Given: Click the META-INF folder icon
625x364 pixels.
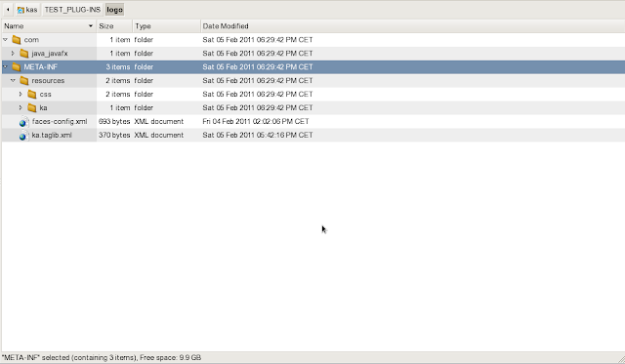Looking at the screenshot, I should (x=17, y=67).
